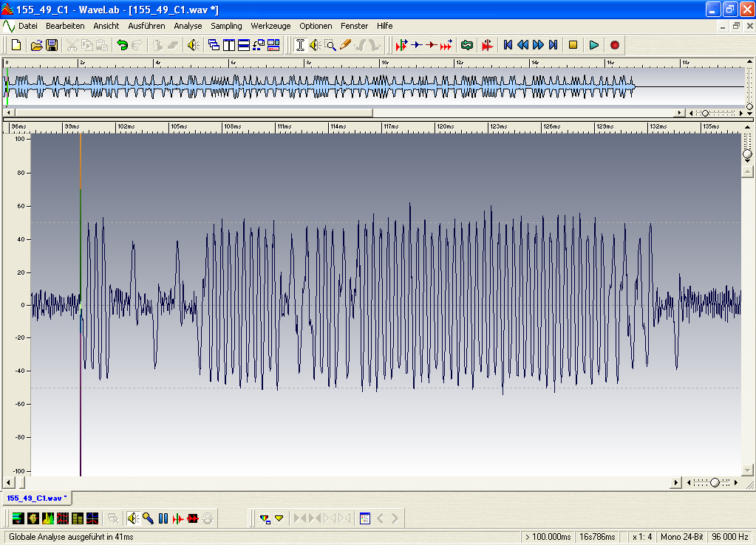756x545 pixels.
Task: Click the tile windows vertically icon
Action: 229,45
